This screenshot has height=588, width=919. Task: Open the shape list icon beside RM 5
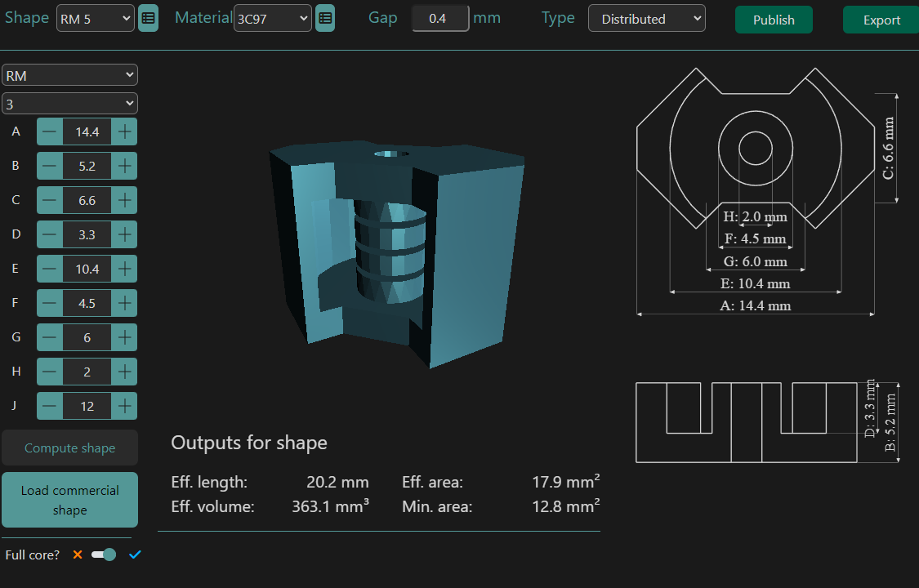148,18
